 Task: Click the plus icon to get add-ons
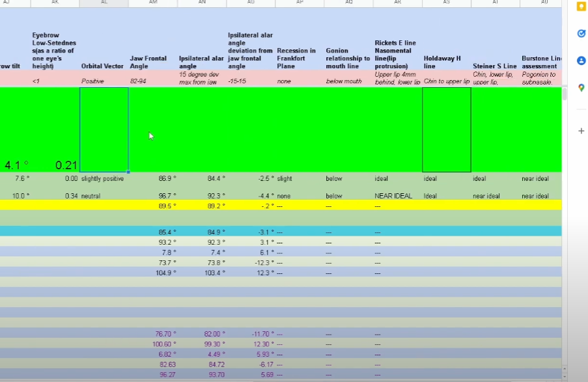581,131
